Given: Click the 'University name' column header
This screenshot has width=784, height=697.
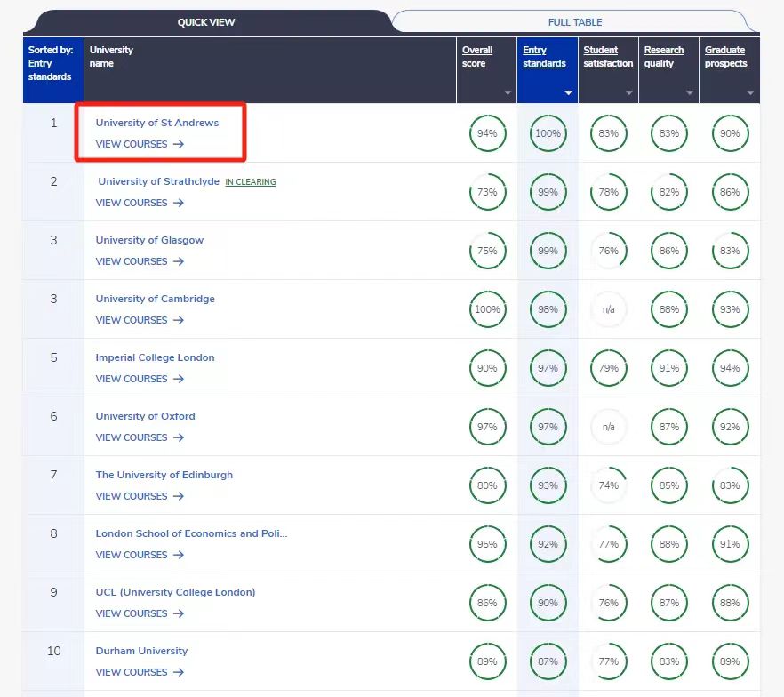Looking at the screenshot, I should [270, 70].
